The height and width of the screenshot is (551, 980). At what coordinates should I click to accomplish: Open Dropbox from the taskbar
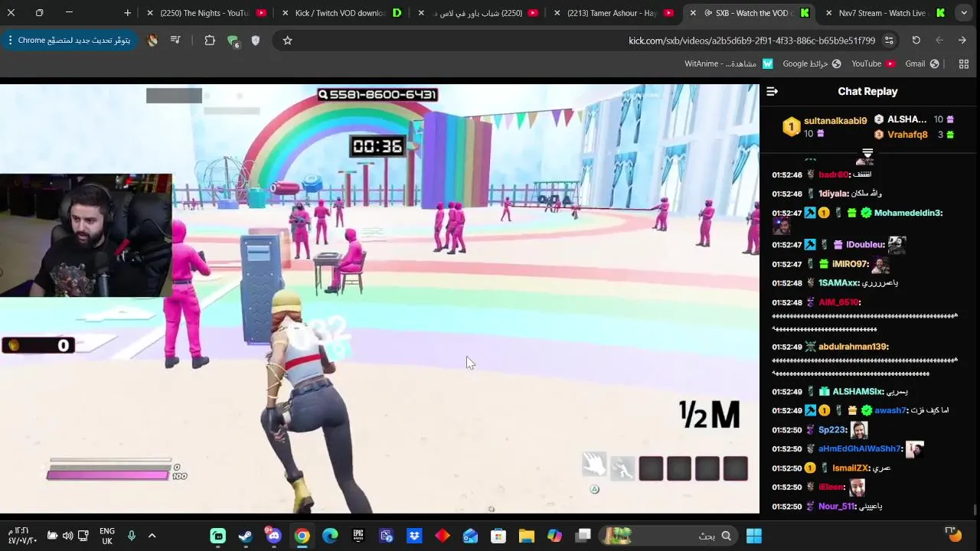pyautogui.click(x=414, y=536)
